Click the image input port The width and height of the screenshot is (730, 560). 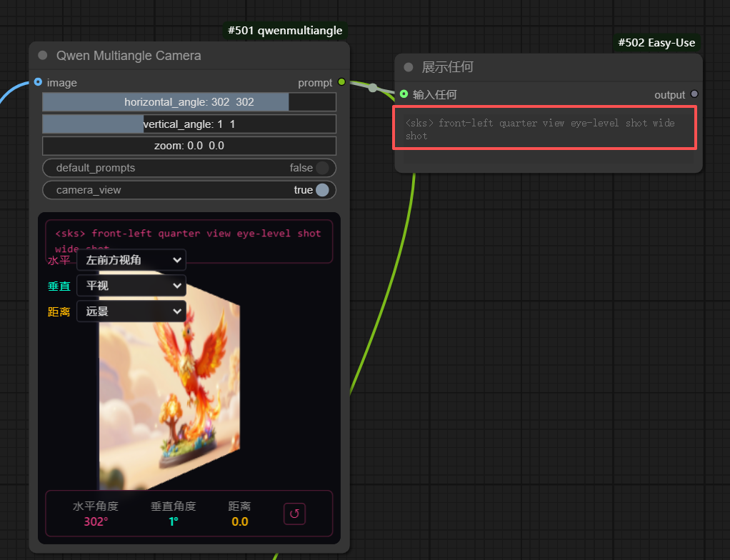tap(38, 82)
